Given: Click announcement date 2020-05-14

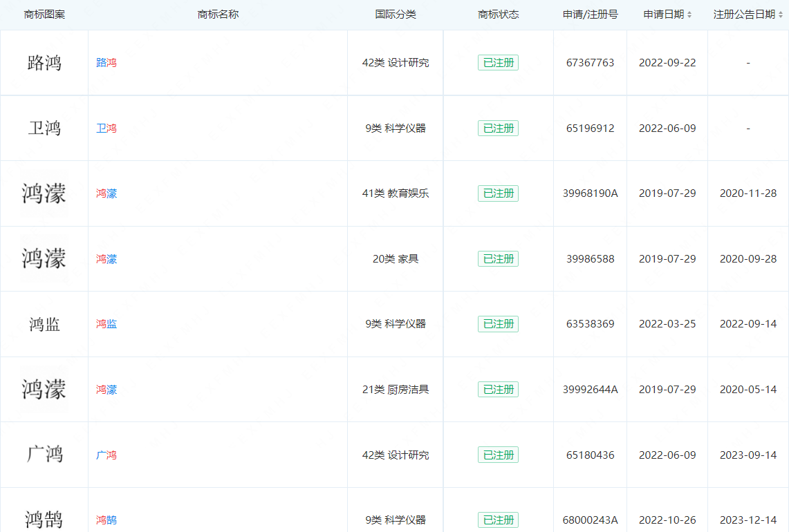Looking at the screenshot, I should (748, 390).
